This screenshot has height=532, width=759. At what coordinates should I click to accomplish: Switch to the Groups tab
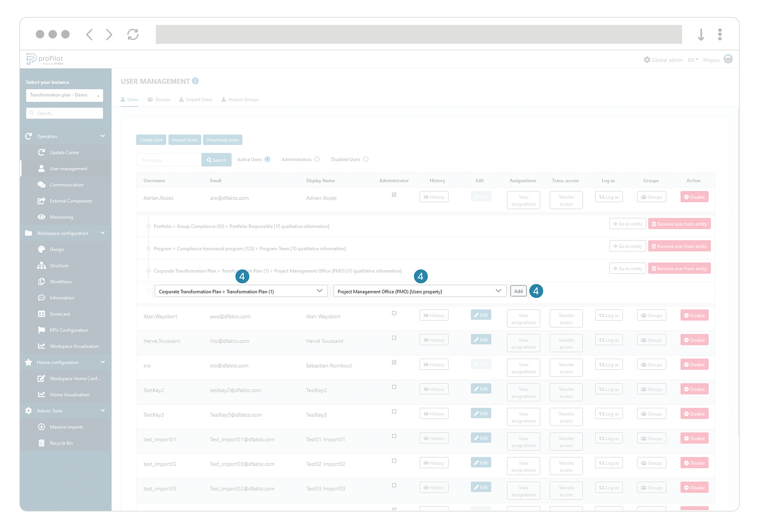158,99
